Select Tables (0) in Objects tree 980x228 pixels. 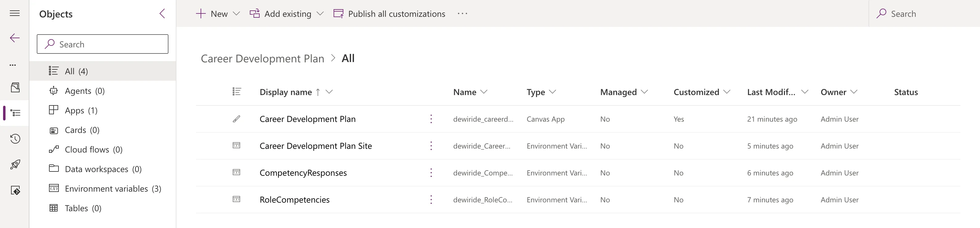click(x=103, y=208)
